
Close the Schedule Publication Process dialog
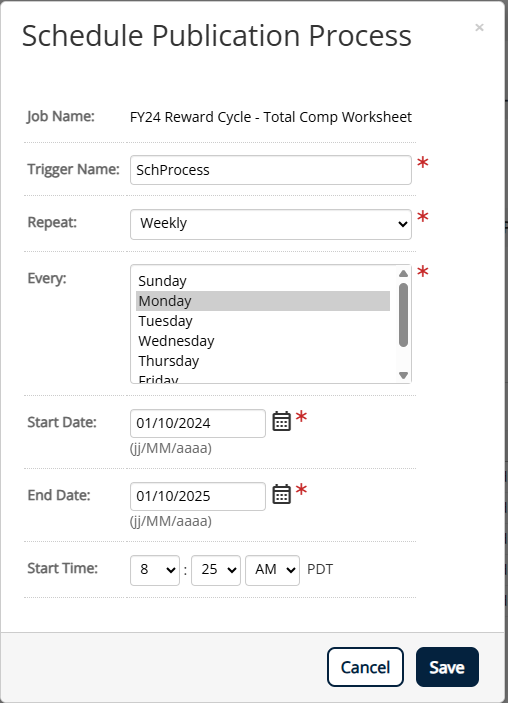coord(479,27)
